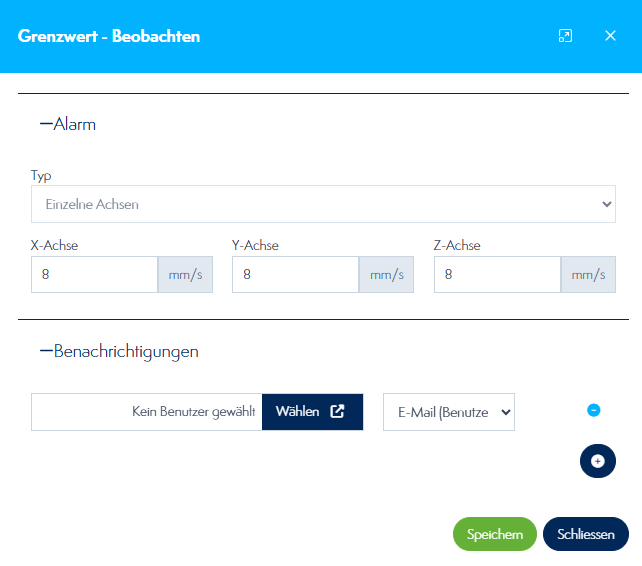Click the 'Kein Benutzer gewählt' field
This screenshot has width=642, height=566.
147,411
